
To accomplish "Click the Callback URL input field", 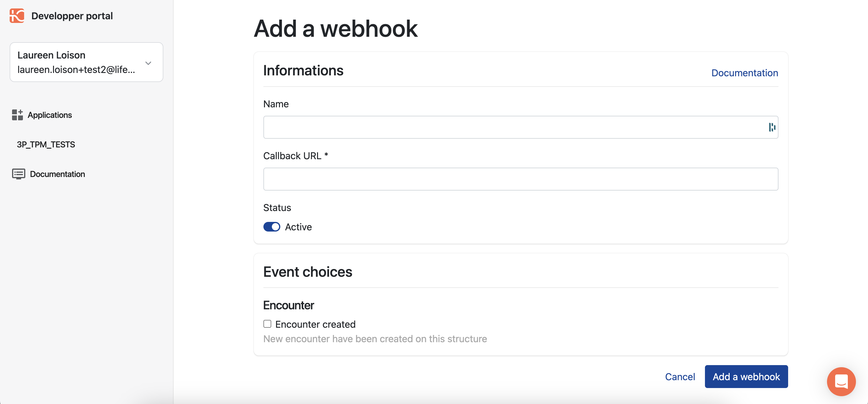I will (521, 179).
